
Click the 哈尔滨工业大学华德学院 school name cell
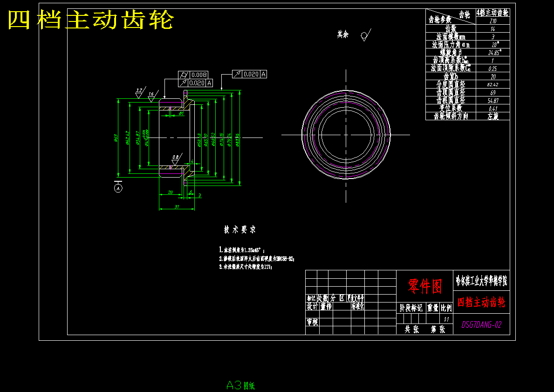(481, 281)
